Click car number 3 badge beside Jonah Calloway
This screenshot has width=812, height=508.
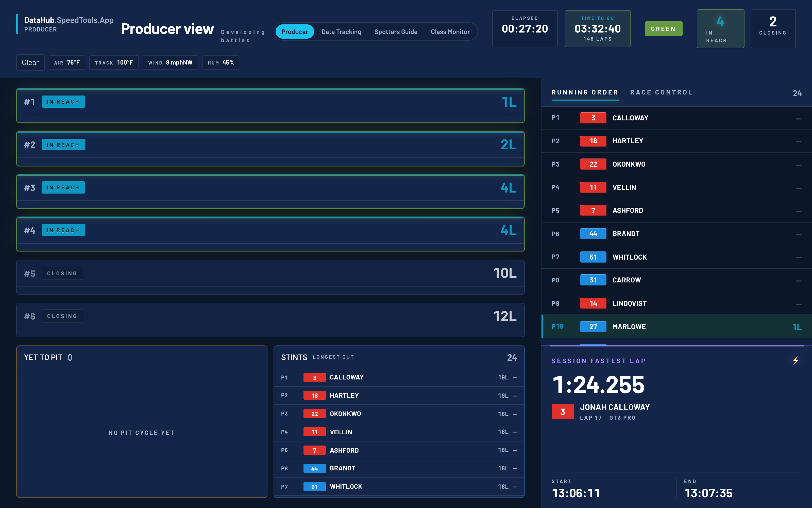click(562, 411)
